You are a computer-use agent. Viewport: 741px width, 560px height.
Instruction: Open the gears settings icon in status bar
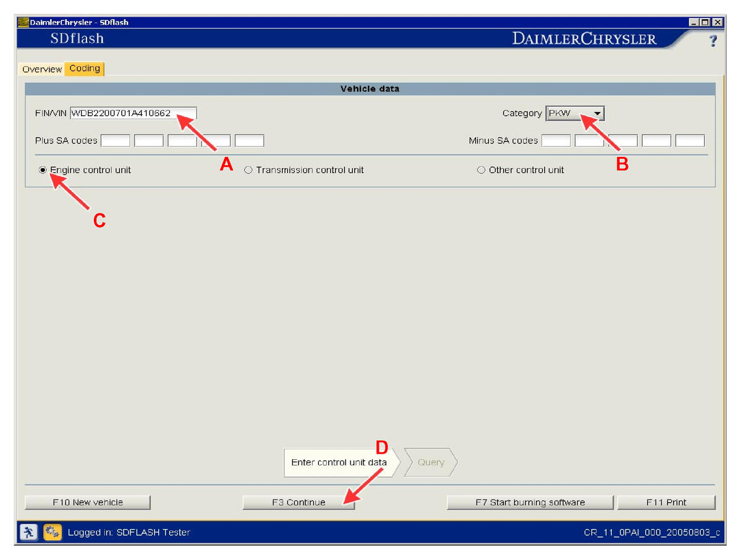coord(52,531)
